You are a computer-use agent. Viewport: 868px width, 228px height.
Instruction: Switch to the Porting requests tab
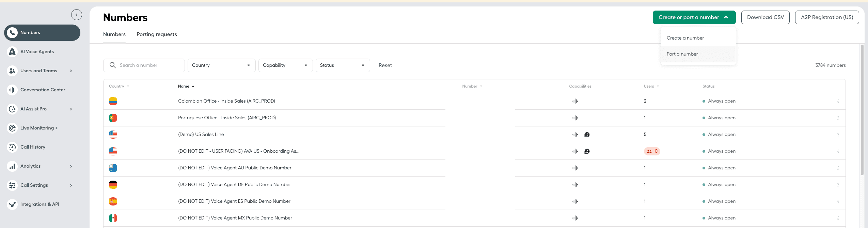pyautogui.click(x=157, y=34)
